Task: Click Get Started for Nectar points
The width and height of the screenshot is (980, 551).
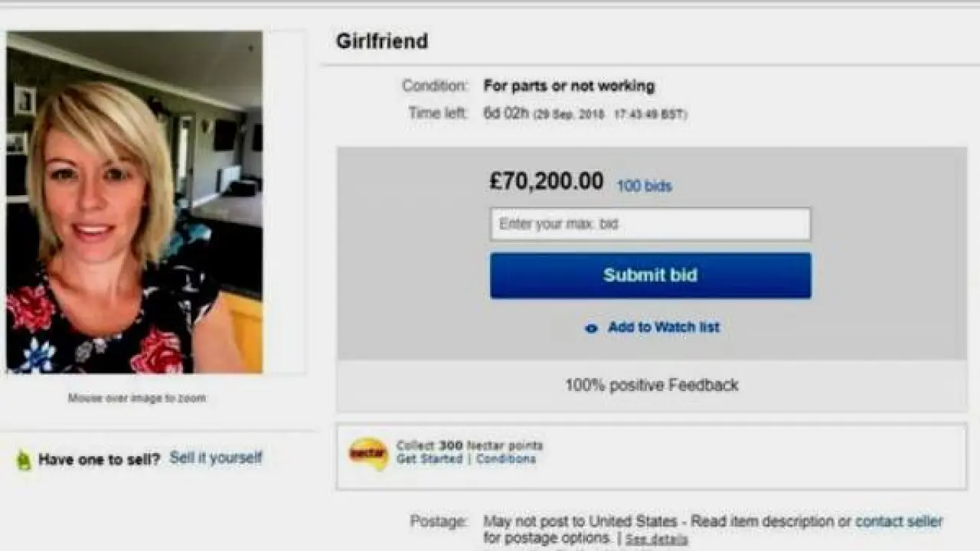Action: click(430, 459)
